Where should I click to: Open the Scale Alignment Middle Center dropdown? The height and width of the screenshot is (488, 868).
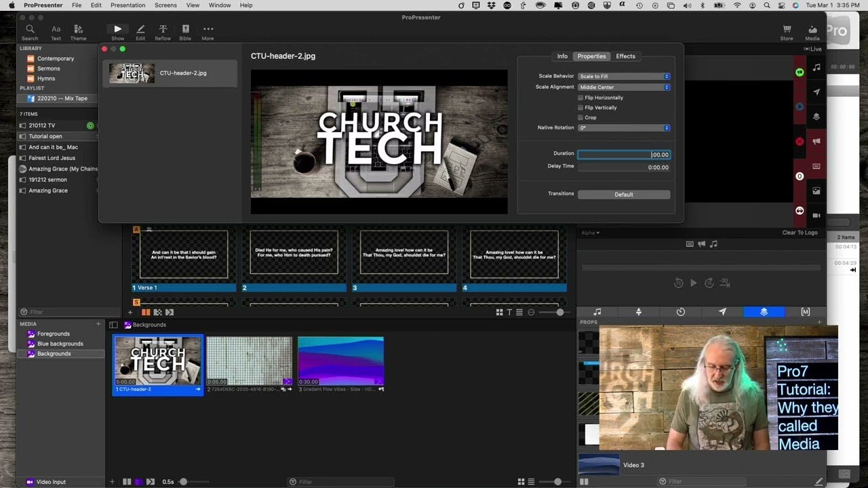pyautogui.click(x=624, y=87)
